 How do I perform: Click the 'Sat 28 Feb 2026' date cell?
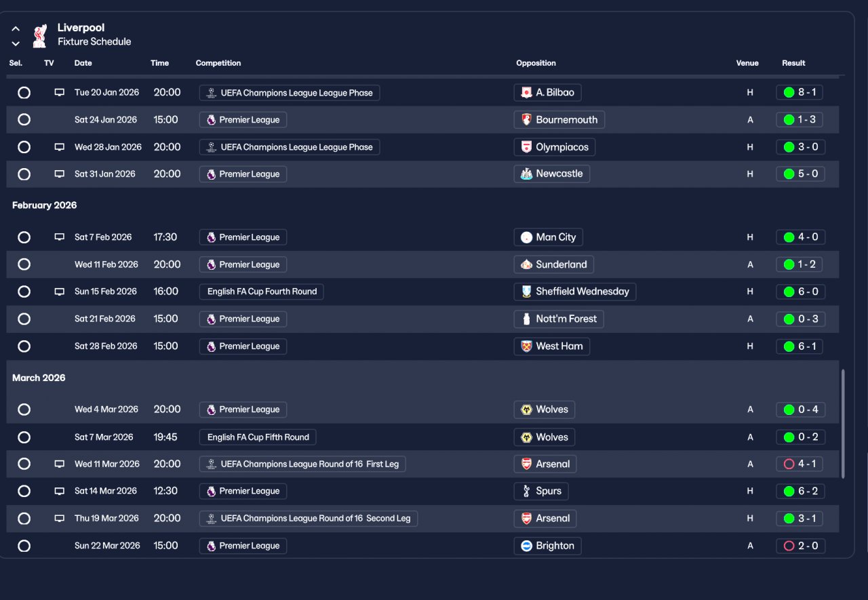pyautogui.click(x=105, y=346)
